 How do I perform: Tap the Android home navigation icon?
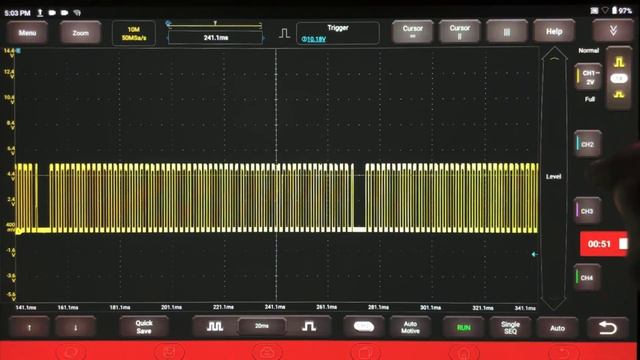(x=464, y=353)
